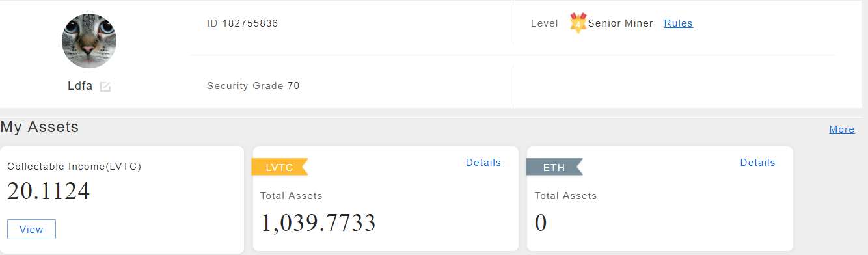Image resolution: width=868 pixels, height=255 pixels.
Task: Click the ID 182755836 text
Action: [243, 23]
